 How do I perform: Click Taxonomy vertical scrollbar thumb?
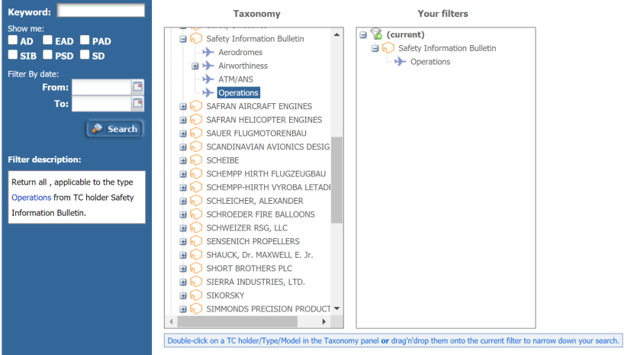[x=336, y=180]
